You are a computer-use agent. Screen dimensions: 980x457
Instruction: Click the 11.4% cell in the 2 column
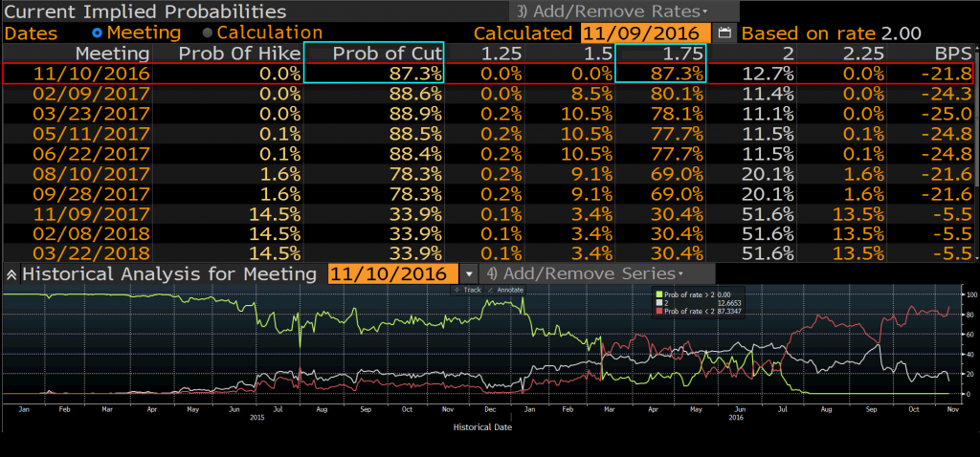tap(768, 94)
